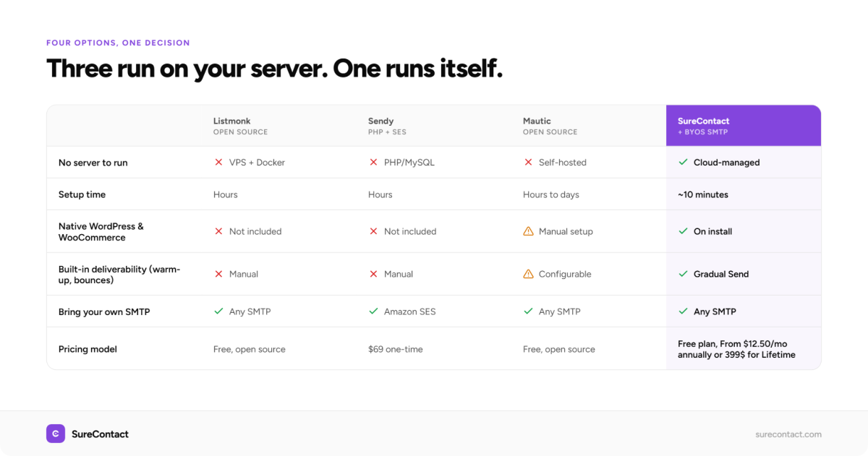Image resolution: width=868 pixels, height=456 pixels.
Task: Click the green check beside Gradual Send
Action: pyautogui.click(x=683, y=274)
